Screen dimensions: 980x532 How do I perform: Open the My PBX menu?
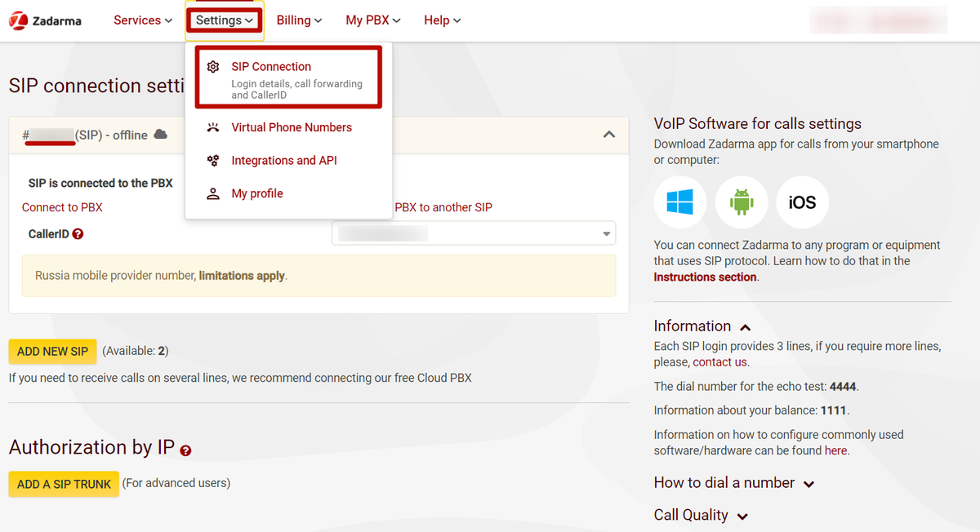pos(373,20)
